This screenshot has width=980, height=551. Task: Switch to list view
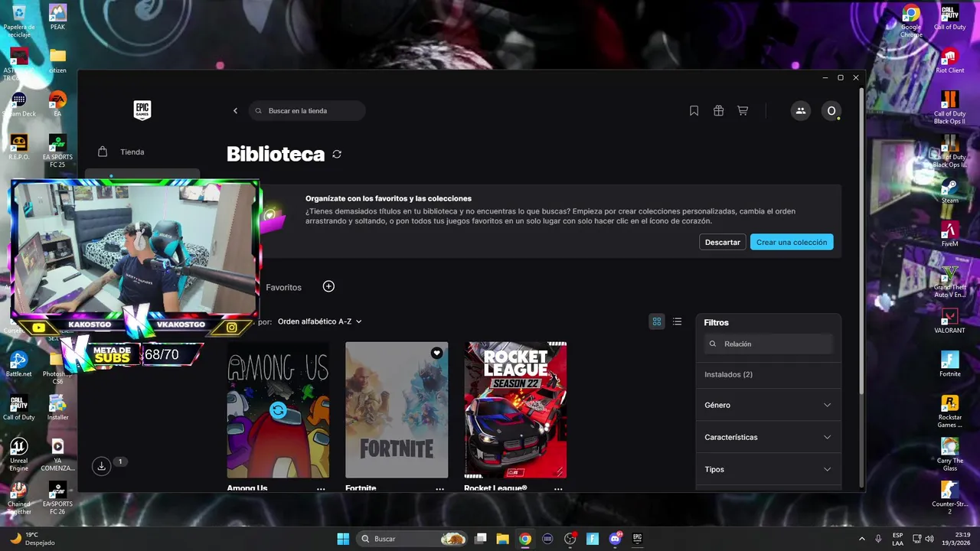(x=677, y=321)
